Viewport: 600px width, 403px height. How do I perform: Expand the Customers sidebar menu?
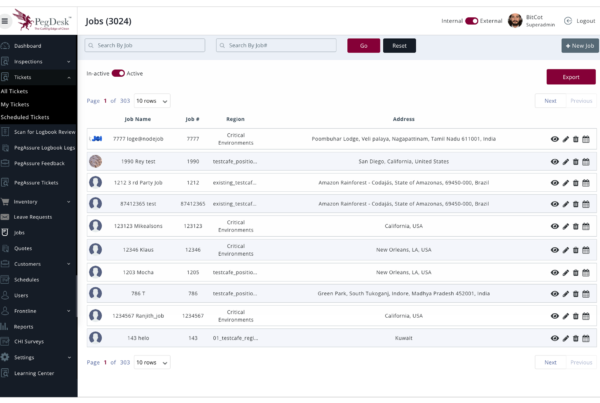pos(38,264)
